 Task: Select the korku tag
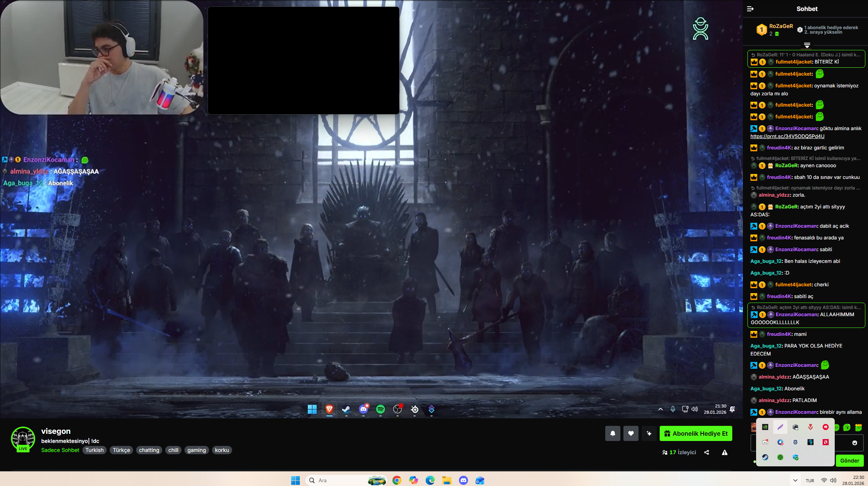click(222, 450)
